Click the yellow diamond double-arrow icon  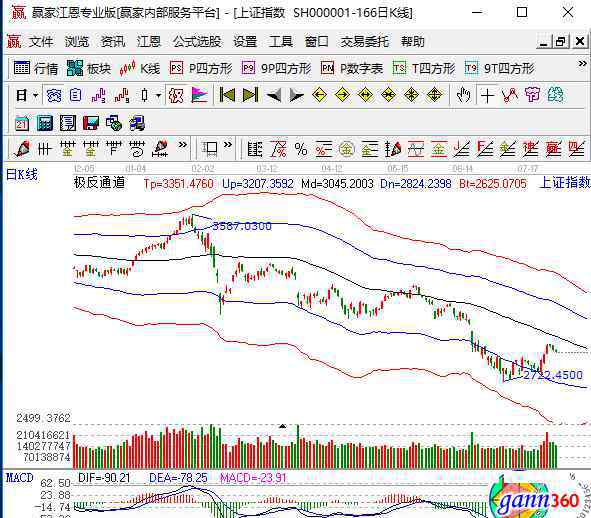tap(365, 95)
